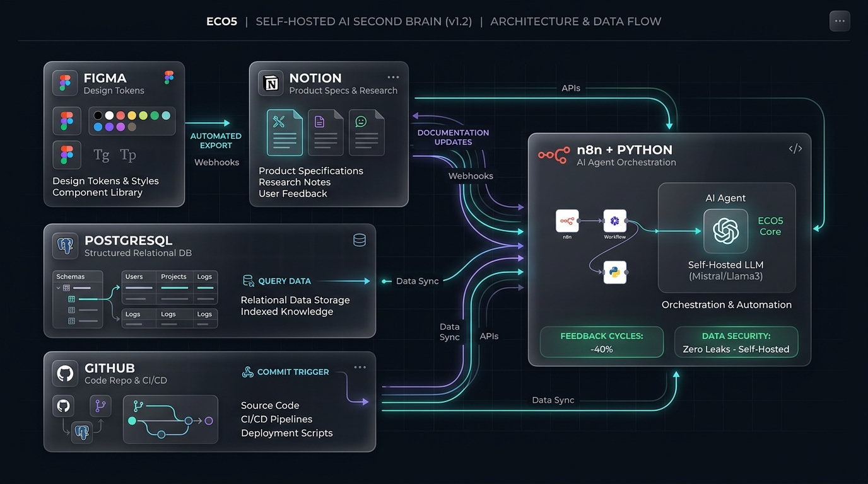
Task: Pick the blue color swatch in Figma tokens
Action: (x=98, y=127)
